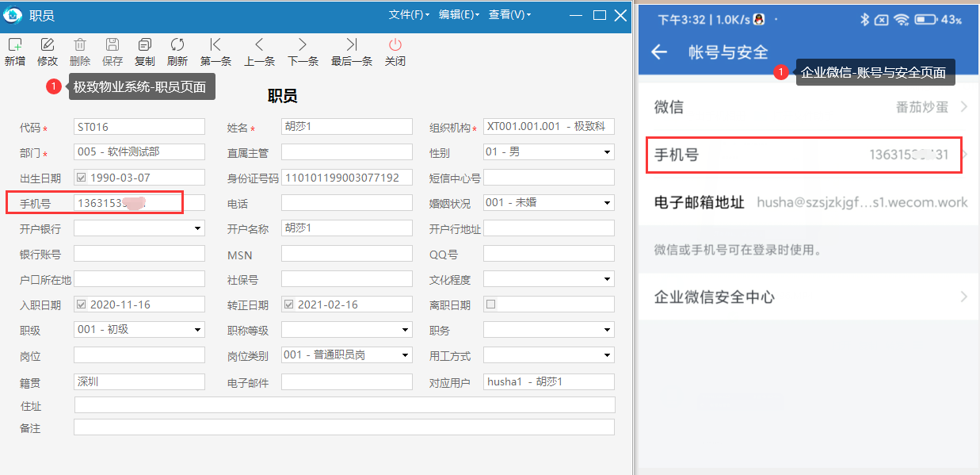Click the 保存 (save) toolbar icon
980x475 pixels.
click(112, 45)
